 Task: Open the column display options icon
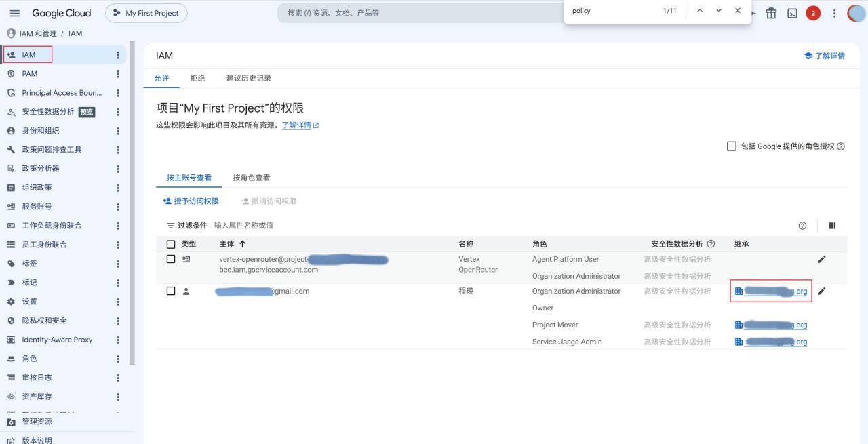(832, 226)
